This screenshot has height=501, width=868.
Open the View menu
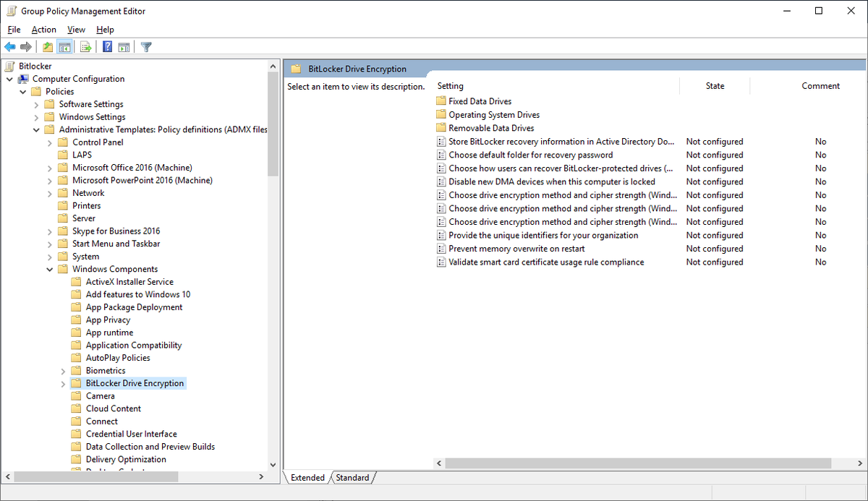(76, 30)
